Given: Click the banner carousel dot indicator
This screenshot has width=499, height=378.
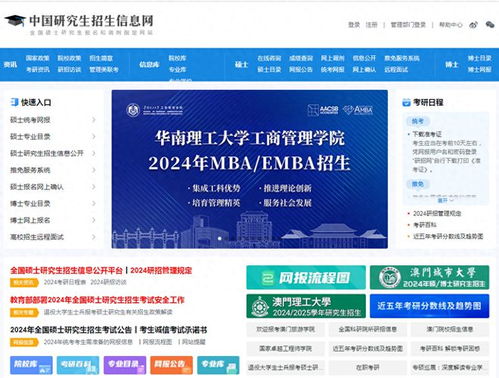Looking at the screenshot, I should [220, 238].
